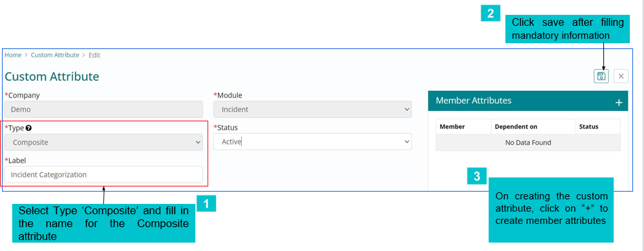Add a member attribute with the plus icon

pyautogui.click(x=618, y=103)
